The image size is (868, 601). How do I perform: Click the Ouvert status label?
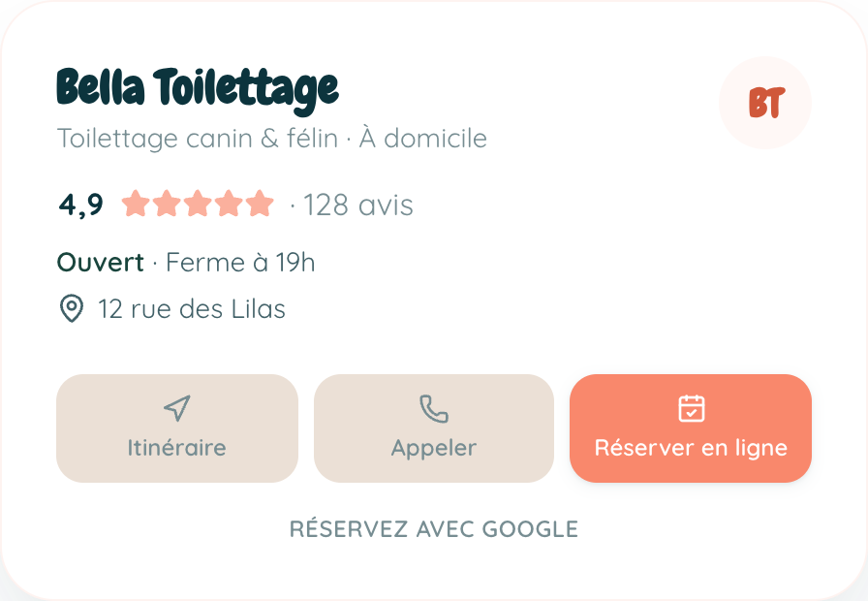click(100, 263)
